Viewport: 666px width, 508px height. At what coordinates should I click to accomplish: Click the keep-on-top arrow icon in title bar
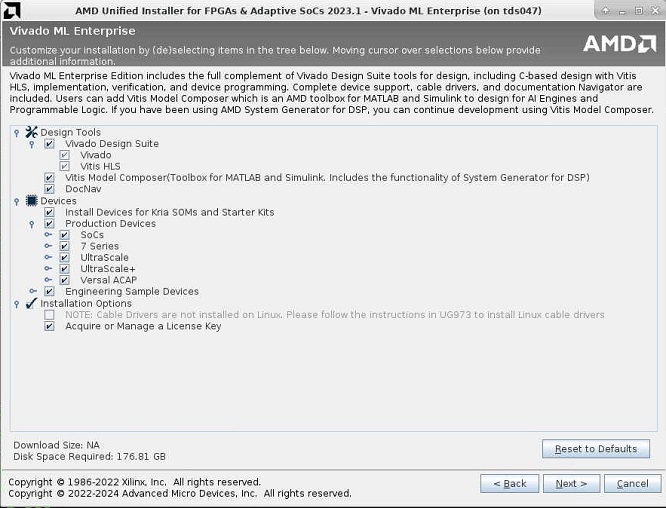[605, 10]
